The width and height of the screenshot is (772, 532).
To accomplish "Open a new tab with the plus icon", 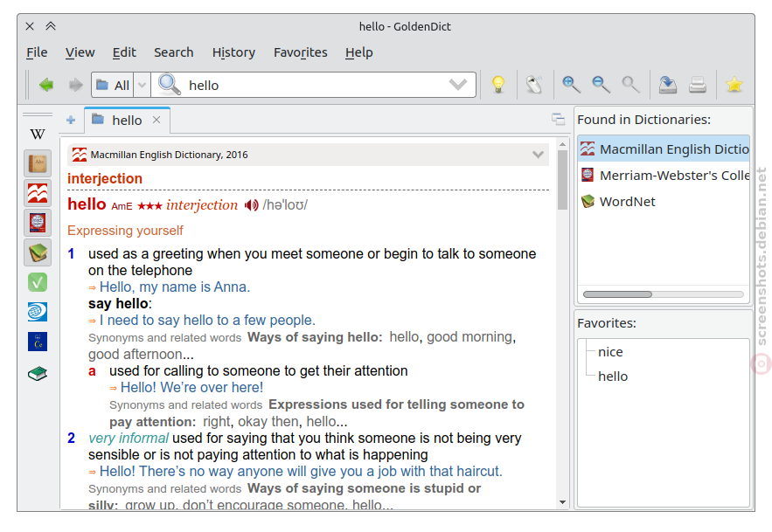I will click(x=71, y=120).
